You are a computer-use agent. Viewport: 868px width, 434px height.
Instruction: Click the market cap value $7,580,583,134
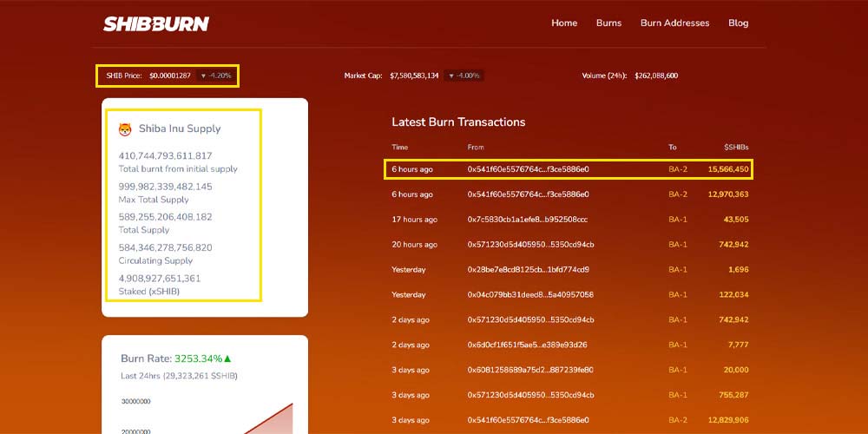[x=414, y=76]
